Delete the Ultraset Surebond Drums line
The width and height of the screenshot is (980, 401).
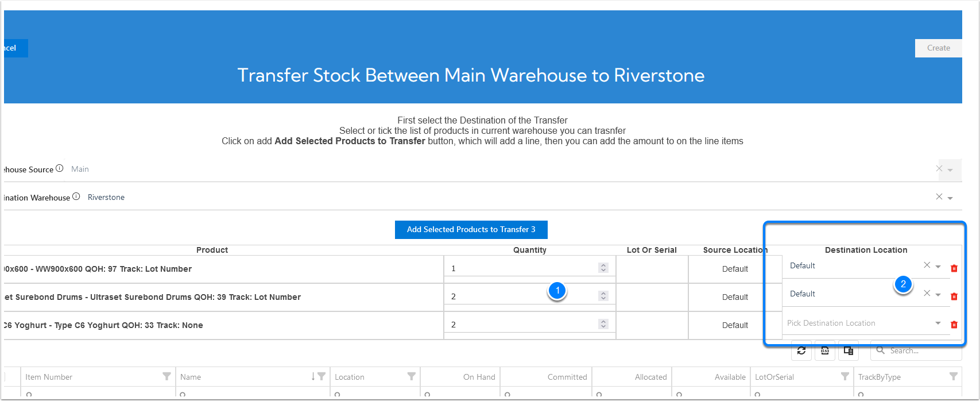click(x=954, y=296)
